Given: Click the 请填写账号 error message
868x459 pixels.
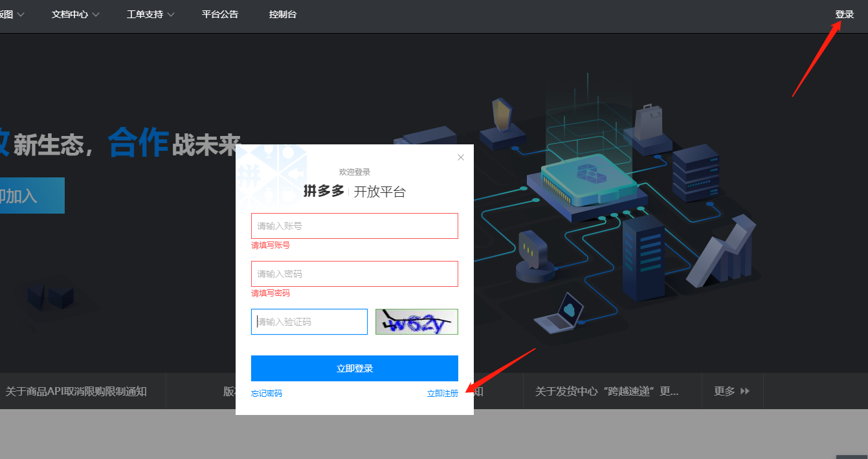Looking at the screenshot, I should point(271,245).
